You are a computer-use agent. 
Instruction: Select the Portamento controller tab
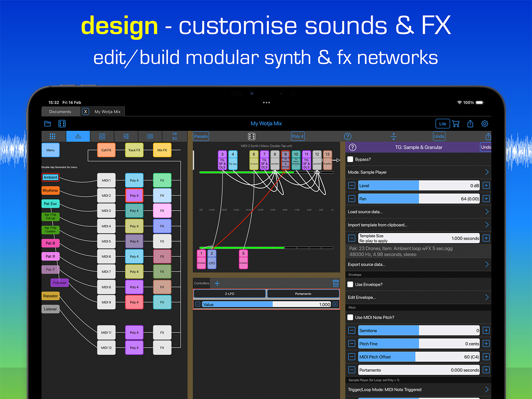pos(303,294)
